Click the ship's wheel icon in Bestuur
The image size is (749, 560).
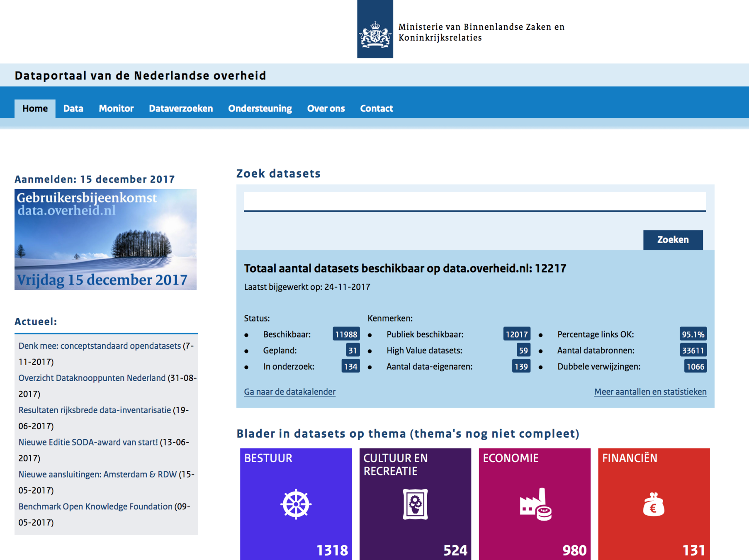click(x=296, y=504)
